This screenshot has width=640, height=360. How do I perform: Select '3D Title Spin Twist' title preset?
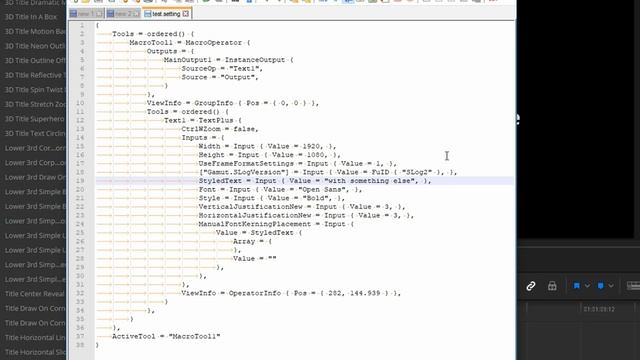[x=34, y=90]
